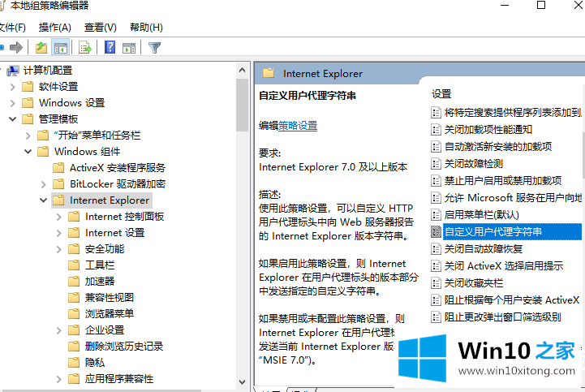Click the forward arrow toolbar icon
The height and width of the screenshot is (392, 585).
point(16,47)
